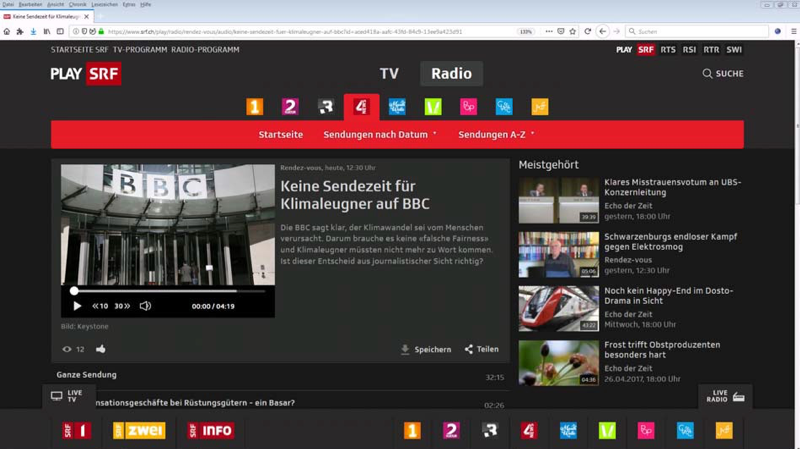The width and height of the screenshot is (800, 449).
Task: Toggle the Live Radio panel
Action: [727, 396]
